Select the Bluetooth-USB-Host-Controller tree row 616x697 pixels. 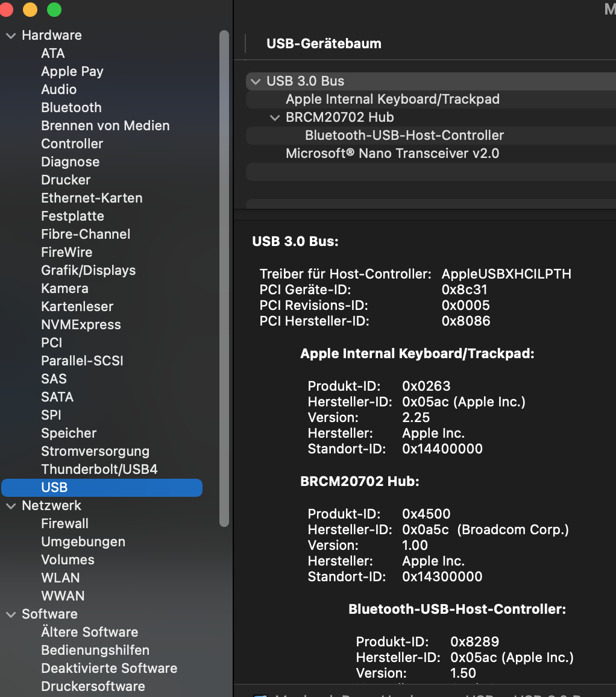tap(404, 136)
